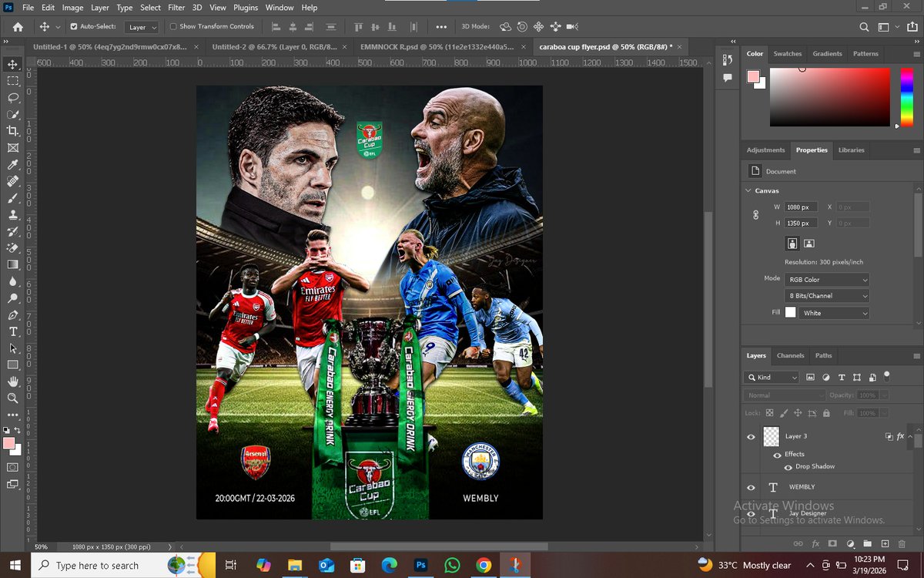This screenshot has height=578, width=924.
Task: Select the Lasso tool
Action: click(x=13, y=98)
